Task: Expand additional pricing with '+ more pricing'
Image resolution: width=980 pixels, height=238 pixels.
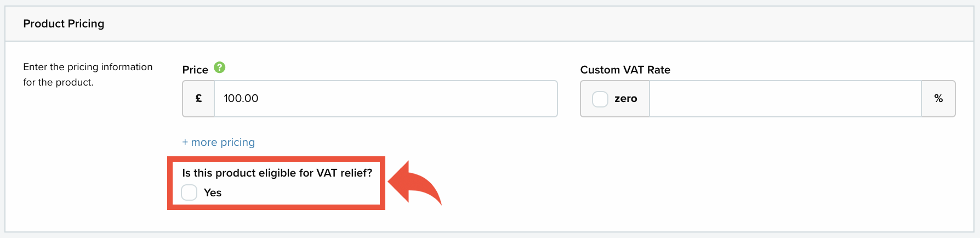Action: [x=219, y=142]
